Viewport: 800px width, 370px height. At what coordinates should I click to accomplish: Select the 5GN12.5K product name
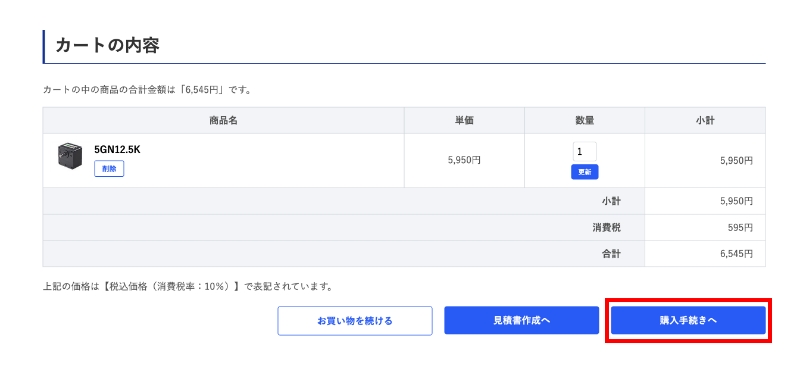[117, 150]
